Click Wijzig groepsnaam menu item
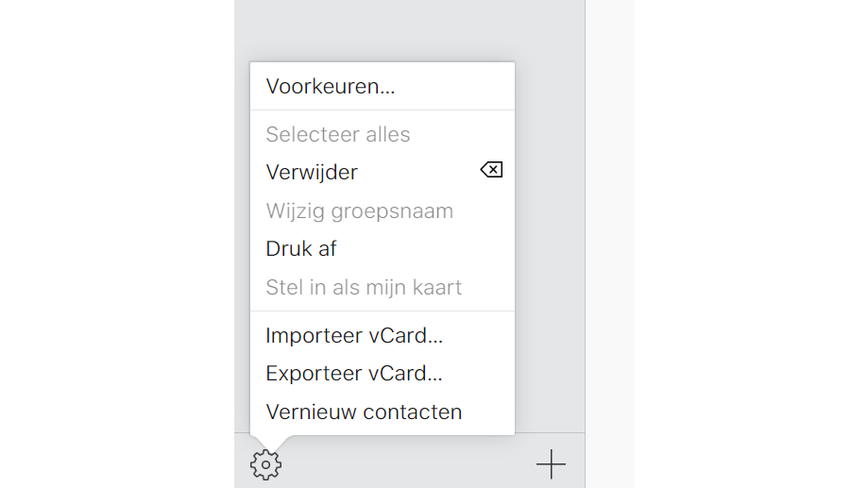The image size is (868, 488). click(359, 210)
